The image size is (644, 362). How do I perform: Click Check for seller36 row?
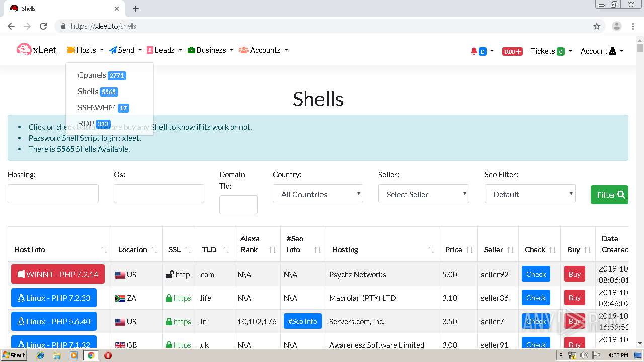point(536,298)
